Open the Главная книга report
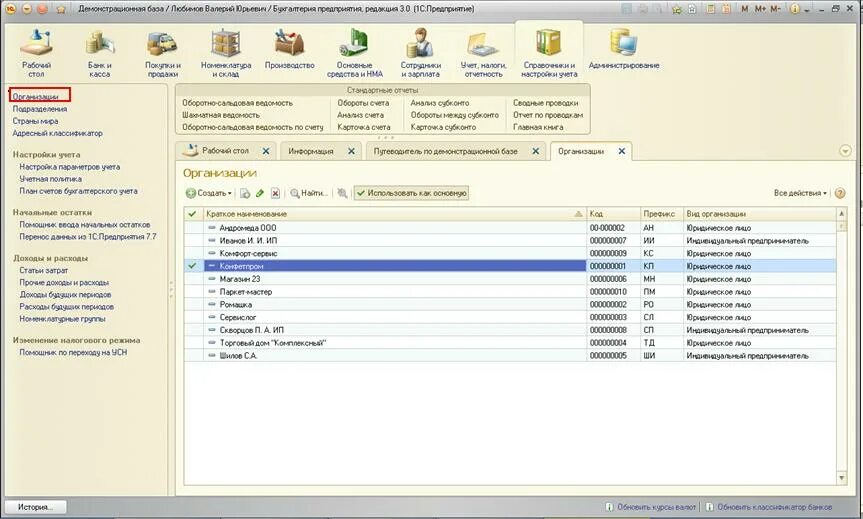Screen dimensions: 863x519 538,127
